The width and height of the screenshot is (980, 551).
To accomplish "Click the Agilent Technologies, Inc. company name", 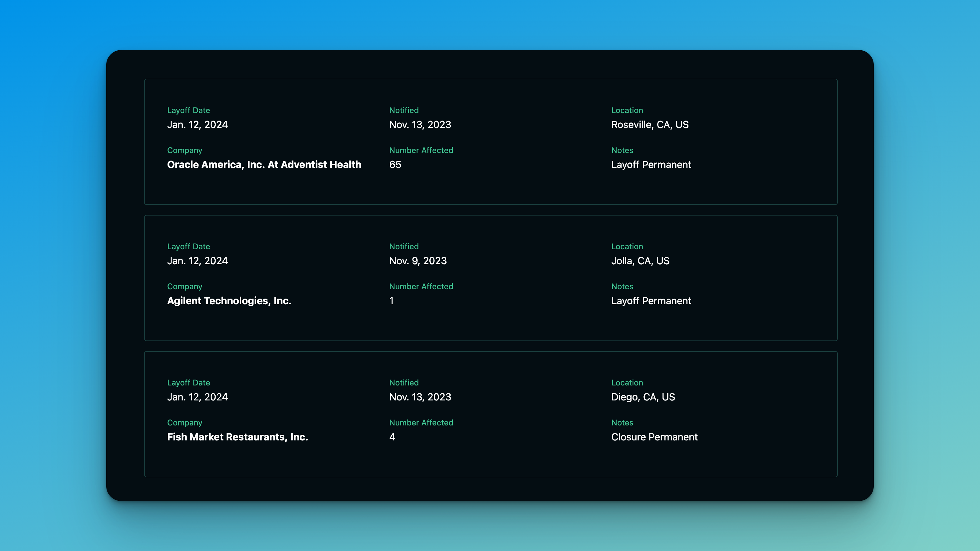I will point(229,301).
